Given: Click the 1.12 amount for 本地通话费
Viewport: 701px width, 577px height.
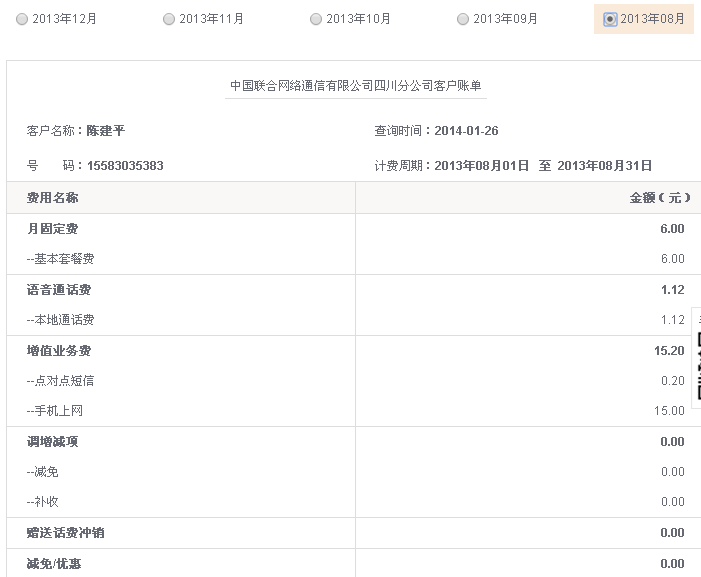Looking at the screenshot, I should pyautogui.click(x=673, y=320).
